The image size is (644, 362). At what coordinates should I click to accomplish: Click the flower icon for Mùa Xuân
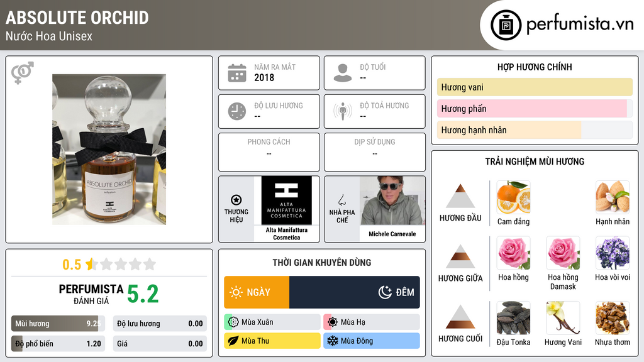coord(233,322)
